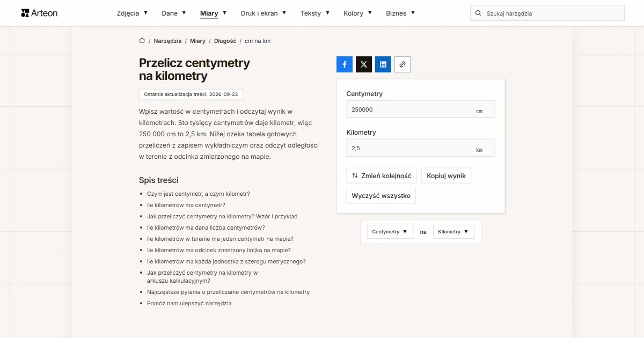Expand the Kolory dropdown menu
Viewport: 644px width, 338px height.
[357, 13]
